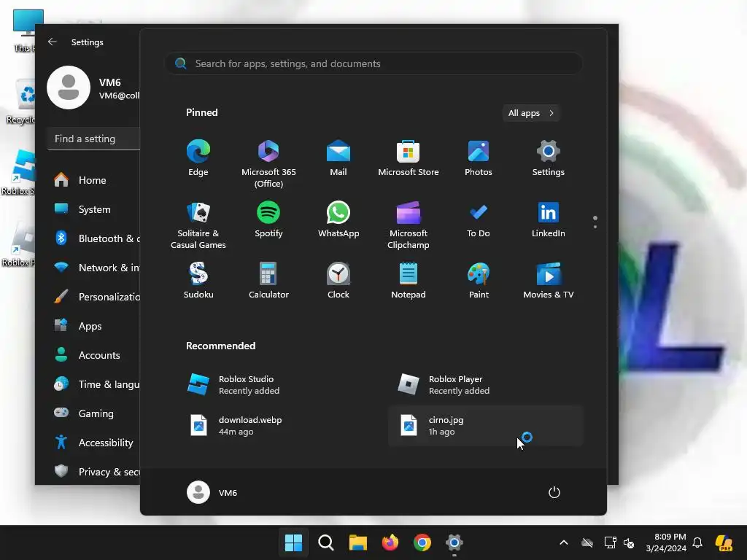
Task: Click the network status tray icon
Action: [610, 542]
